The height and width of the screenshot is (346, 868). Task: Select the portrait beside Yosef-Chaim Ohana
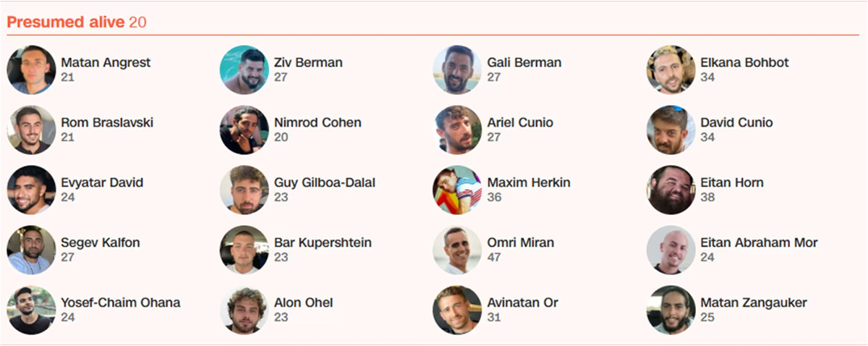click(x=31, y=310)
